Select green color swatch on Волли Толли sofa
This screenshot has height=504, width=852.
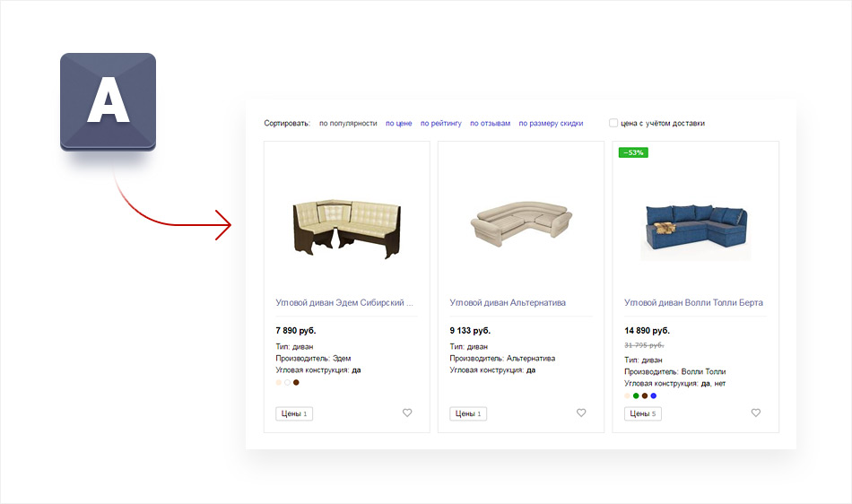pos(636,395)
